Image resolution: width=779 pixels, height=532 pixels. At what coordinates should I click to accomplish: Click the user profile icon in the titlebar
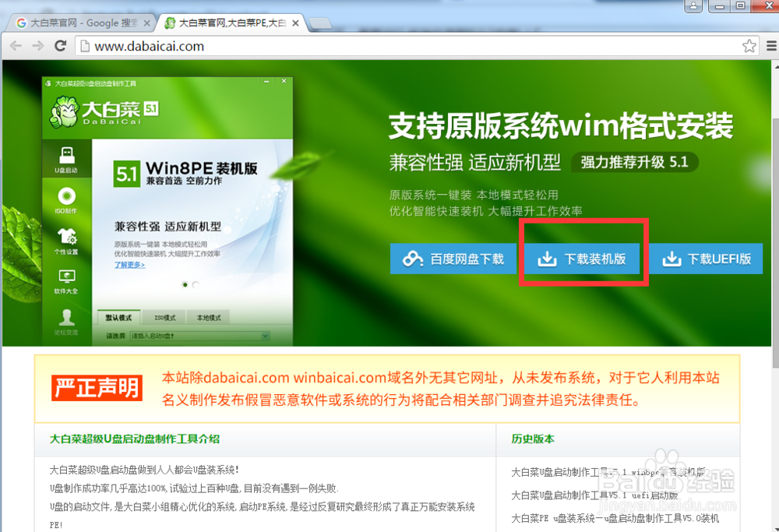point(693,6)
